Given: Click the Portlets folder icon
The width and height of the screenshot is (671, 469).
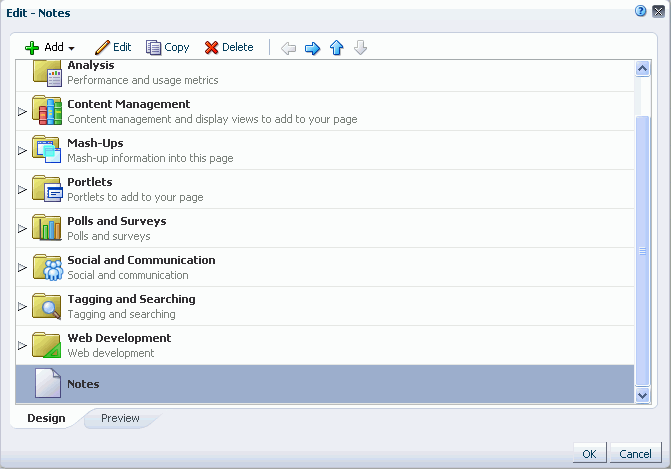Looking at the screenshot, I should [47, 188].
